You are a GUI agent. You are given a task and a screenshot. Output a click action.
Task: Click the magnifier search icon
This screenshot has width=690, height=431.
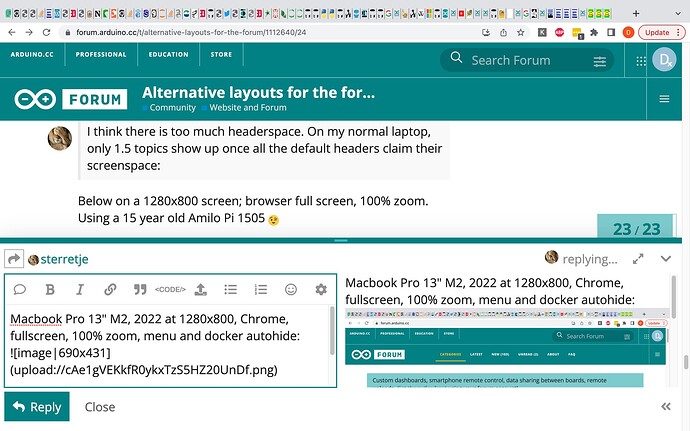click(456, 58)
